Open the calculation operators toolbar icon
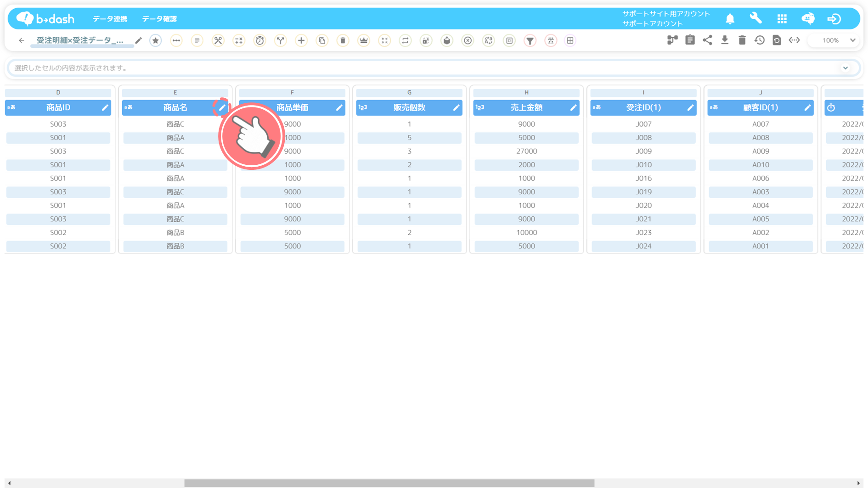Screen dimensions: 868x488 click(239, 40)
